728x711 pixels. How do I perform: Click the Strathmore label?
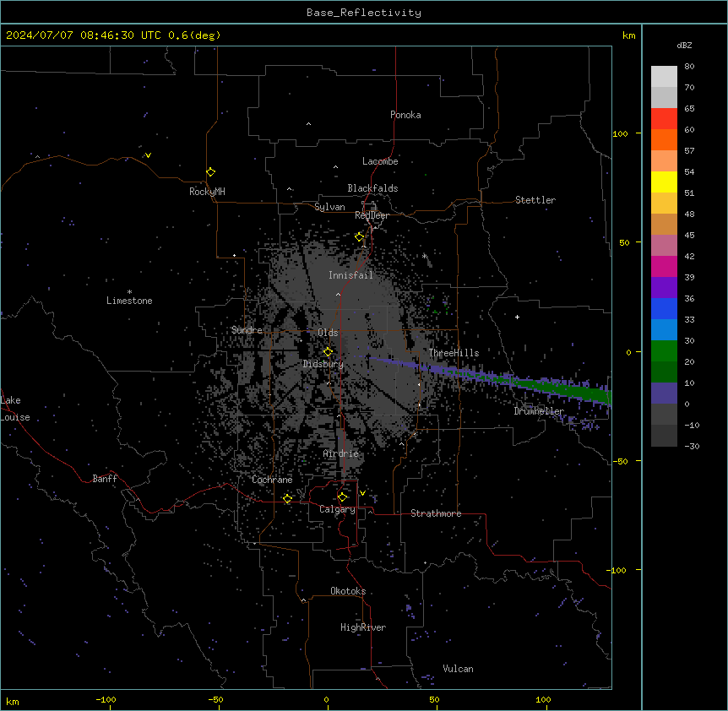[x=436, y=513]
